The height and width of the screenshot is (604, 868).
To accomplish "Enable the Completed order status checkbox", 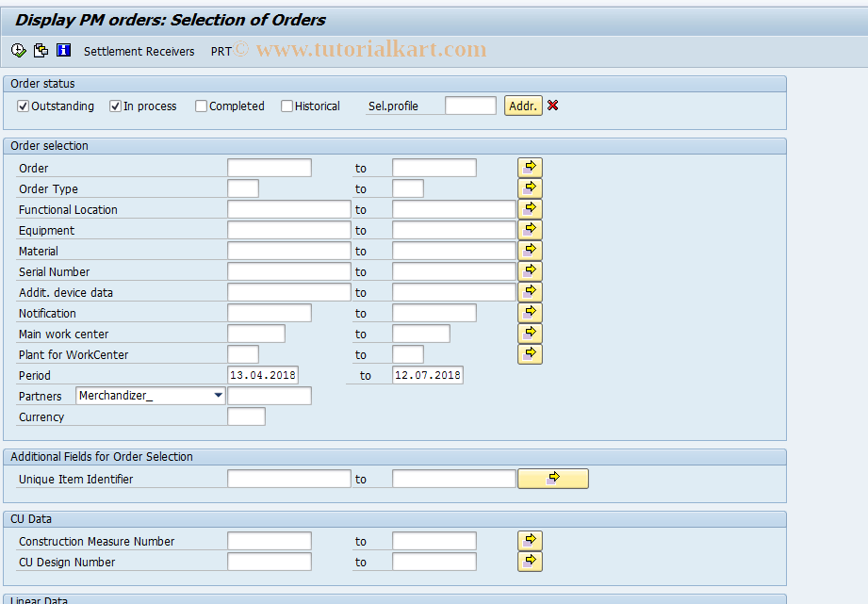I will (200, 106).
